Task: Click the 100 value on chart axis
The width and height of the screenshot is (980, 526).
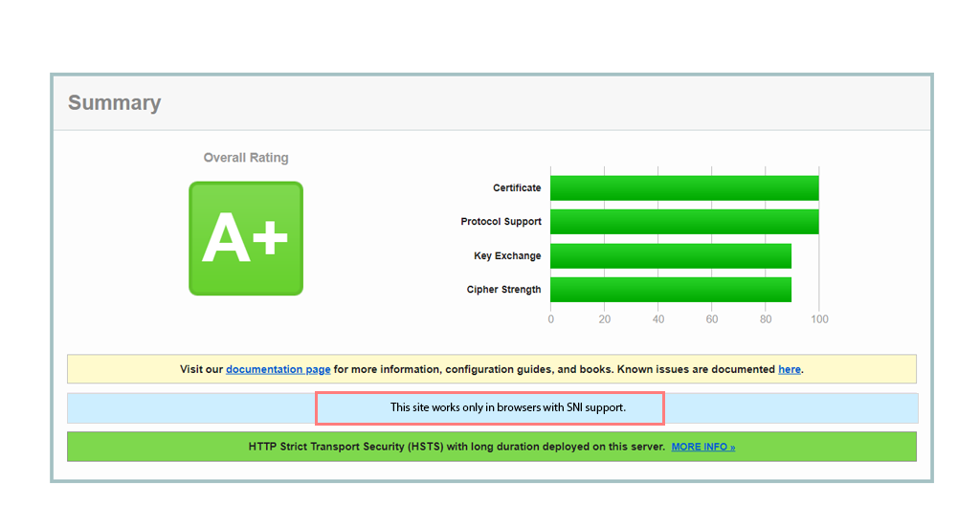Action: pos(818,319)
